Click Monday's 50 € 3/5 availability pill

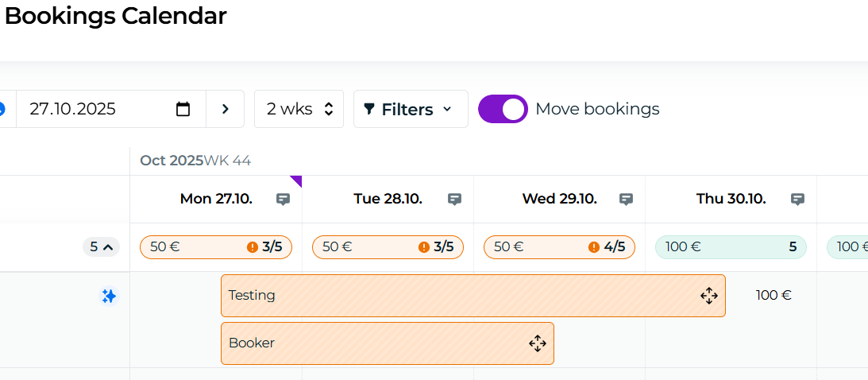click(216, 247)
